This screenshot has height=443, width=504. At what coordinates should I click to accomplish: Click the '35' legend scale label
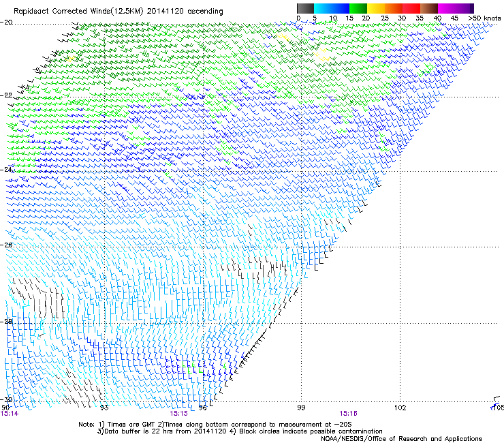(420, 18)
